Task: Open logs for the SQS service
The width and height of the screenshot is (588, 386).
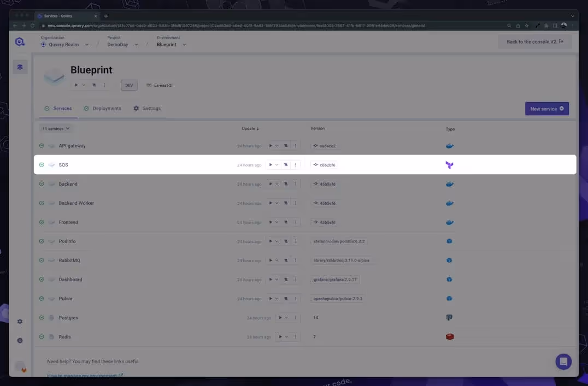Action: (x=285, y=164)
